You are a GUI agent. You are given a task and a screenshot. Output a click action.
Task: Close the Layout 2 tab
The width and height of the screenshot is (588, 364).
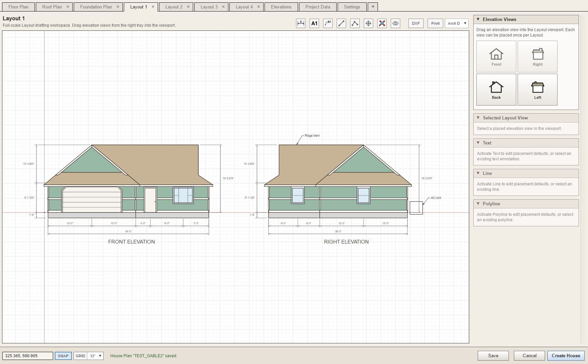click(188, 7)
